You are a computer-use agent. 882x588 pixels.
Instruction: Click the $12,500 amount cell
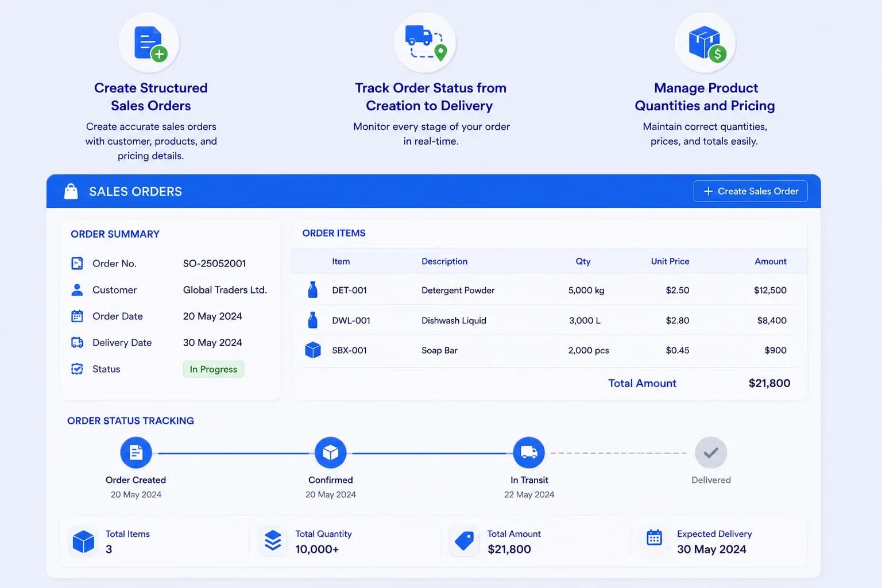tap(771, 291)
